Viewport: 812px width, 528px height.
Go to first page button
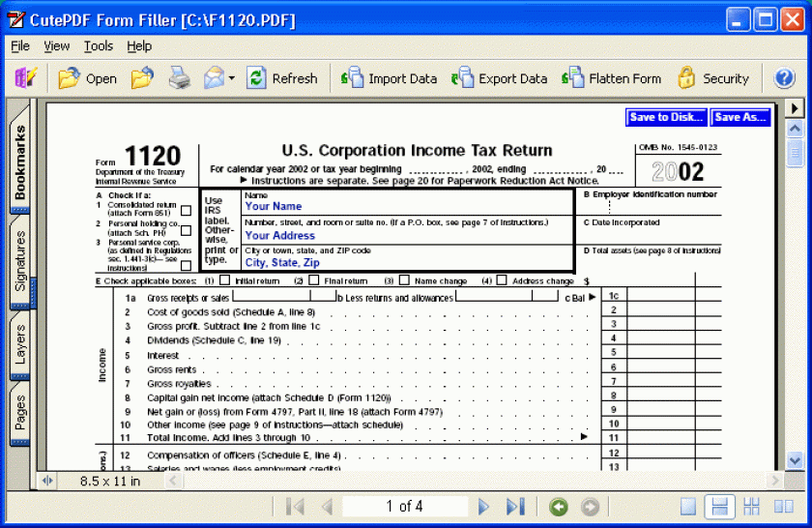[x=296, y=506]
